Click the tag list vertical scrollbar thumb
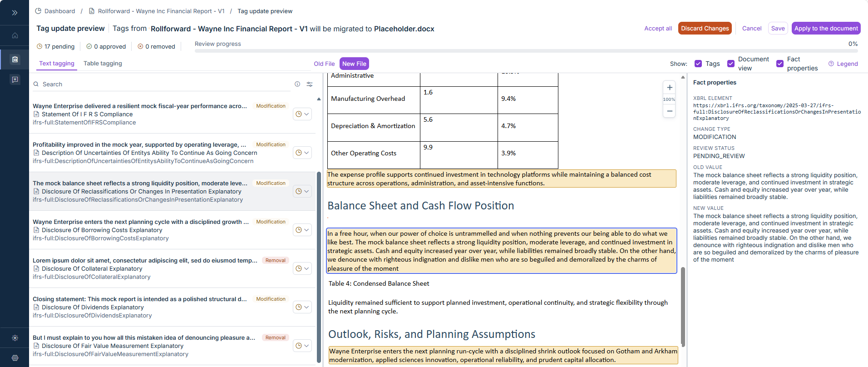 319,267
